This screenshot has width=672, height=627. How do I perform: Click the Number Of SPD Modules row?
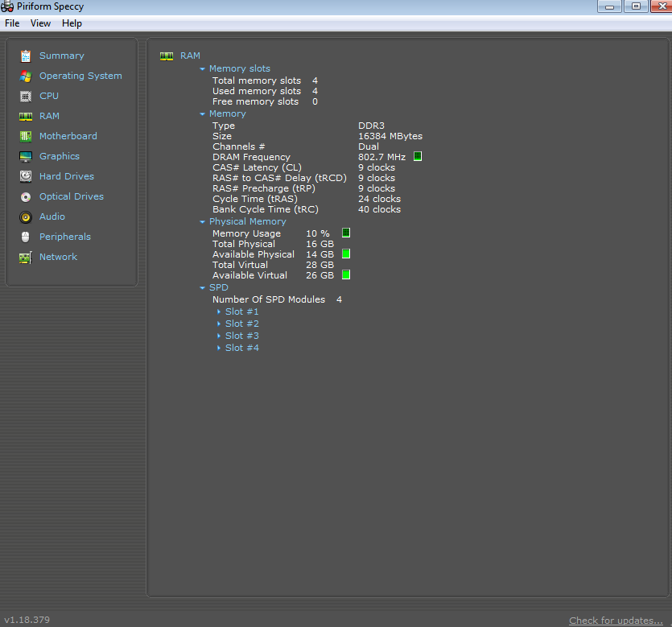point(277,299)
